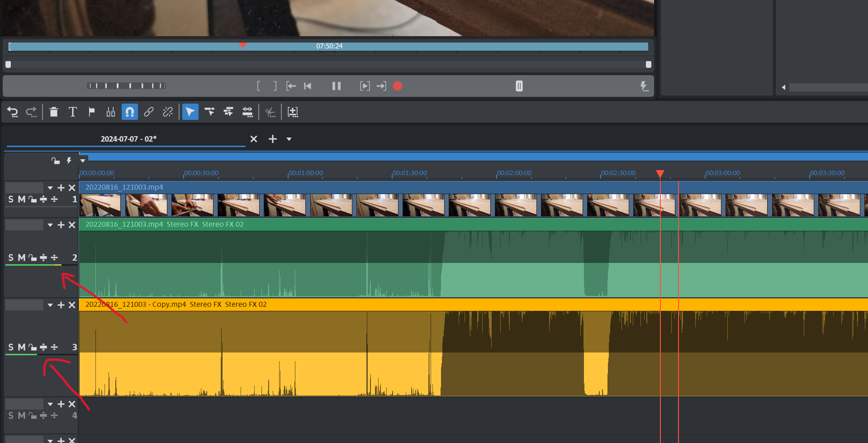The image size is (868, 443).
Task: Toggle the track header lock icon above tracks
Action: [x=56, y=161]
